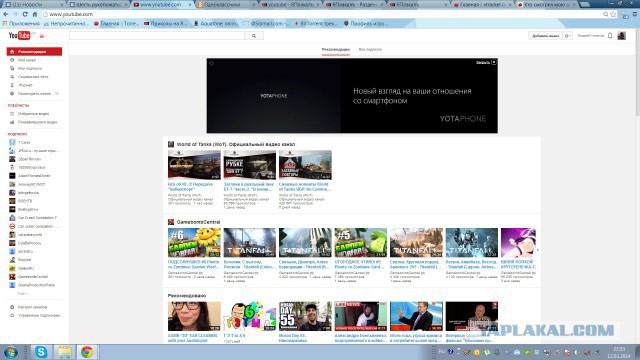Click the 1000000voprosov subscription icon
640x360 pixels.
[12, 167]
